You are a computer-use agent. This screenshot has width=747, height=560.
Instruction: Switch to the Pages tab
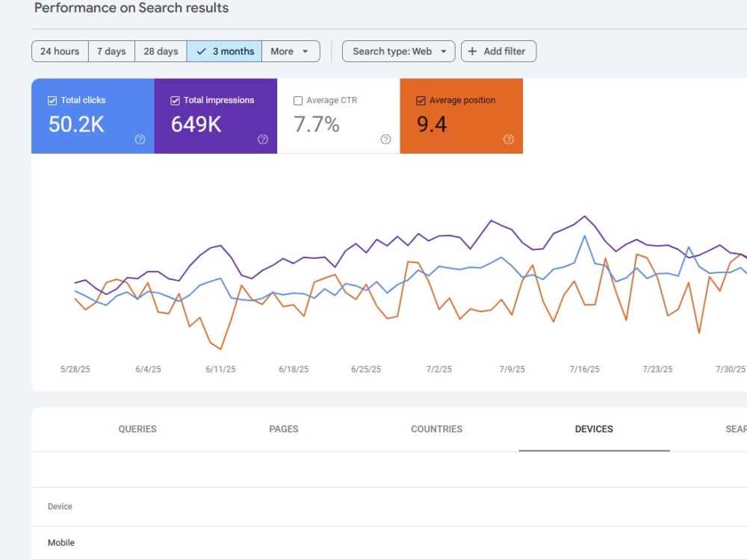(283, 429)
